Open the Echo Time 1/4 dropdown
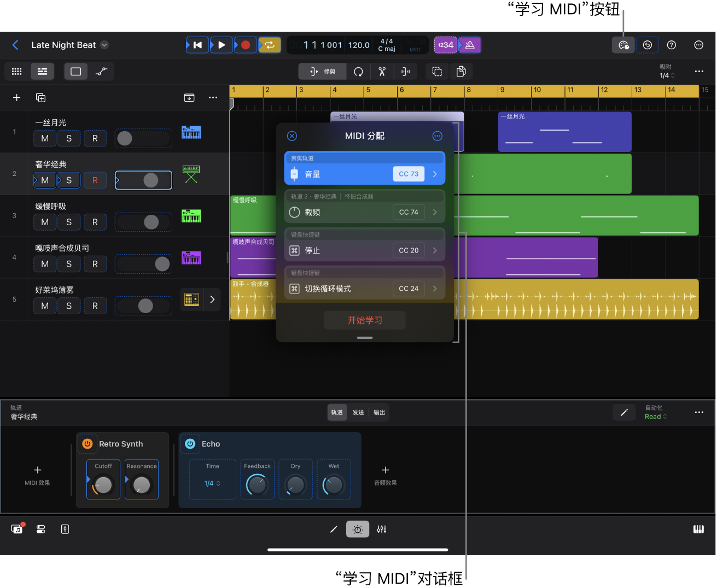The image size is (717, 588). (212, 484)
